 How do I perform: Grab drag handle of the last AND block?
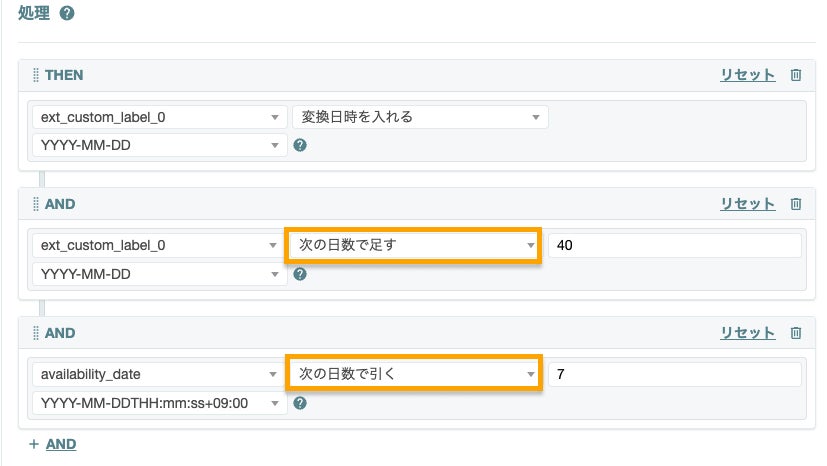coord(36,333)
